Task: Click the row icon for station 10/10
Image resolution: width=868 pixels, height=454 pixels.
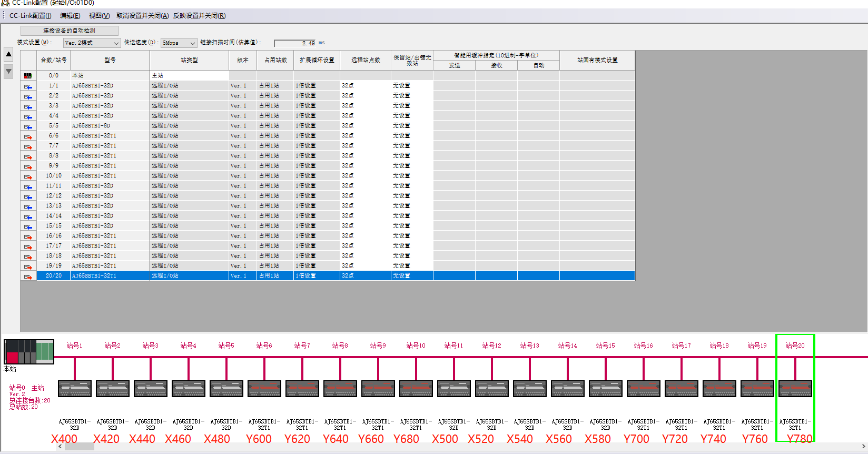Action: 28,176
